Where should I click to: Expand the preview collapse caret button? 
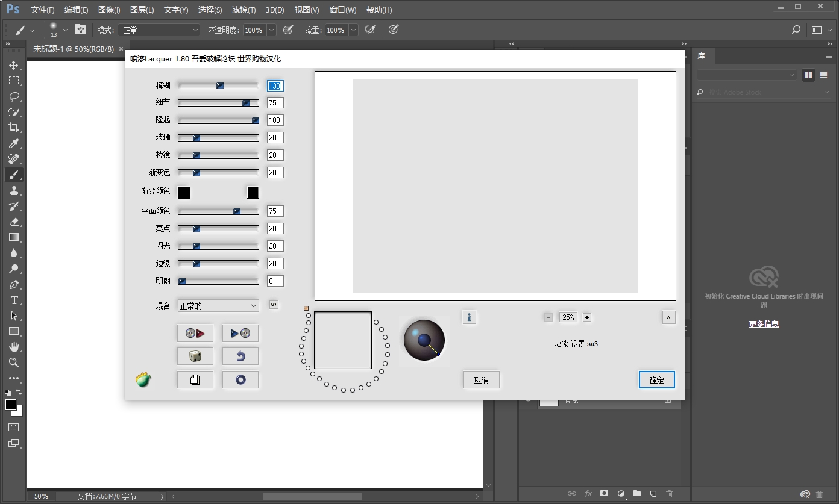coord(668,317)
